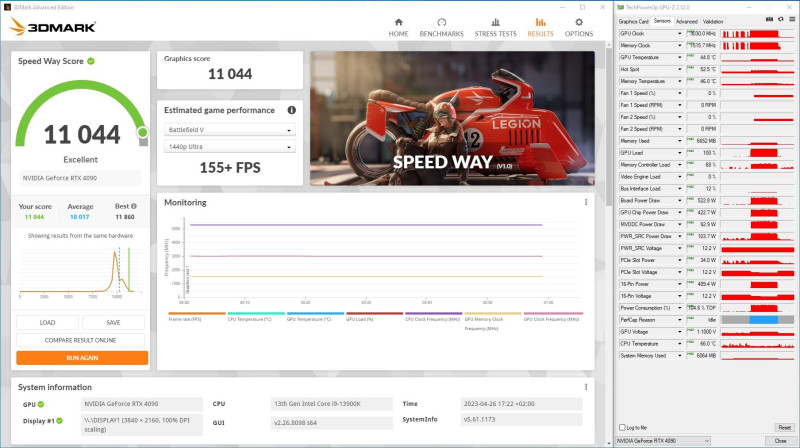The width and height of the screenshot is (800, 448).
Task: Click the green check beside GPU label
Action: tap(41, 404)
